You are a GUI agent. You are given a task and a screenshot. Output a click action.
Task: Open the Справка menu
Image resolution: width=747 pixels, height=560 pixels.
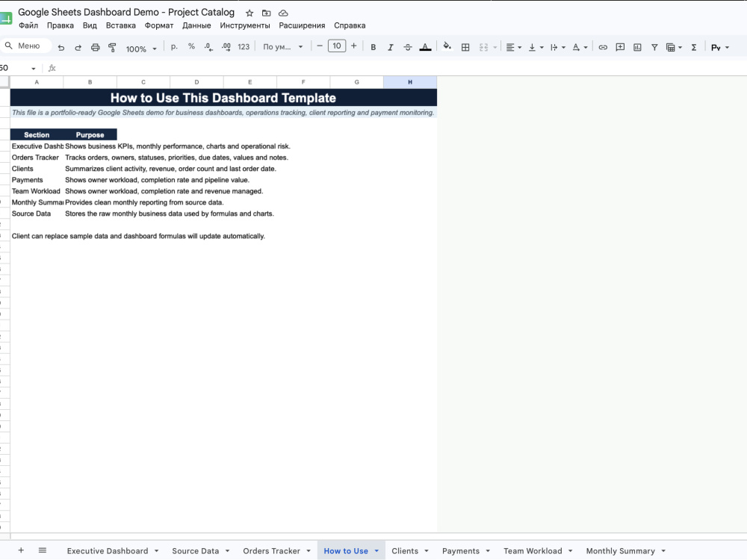click(350, 25)
